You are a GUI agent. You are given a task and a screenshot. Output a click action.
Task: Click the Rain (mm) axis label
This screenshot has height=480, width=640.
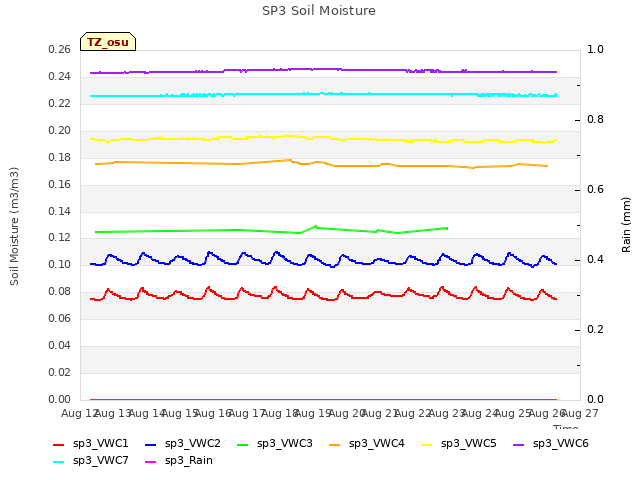tap(626, 225)
